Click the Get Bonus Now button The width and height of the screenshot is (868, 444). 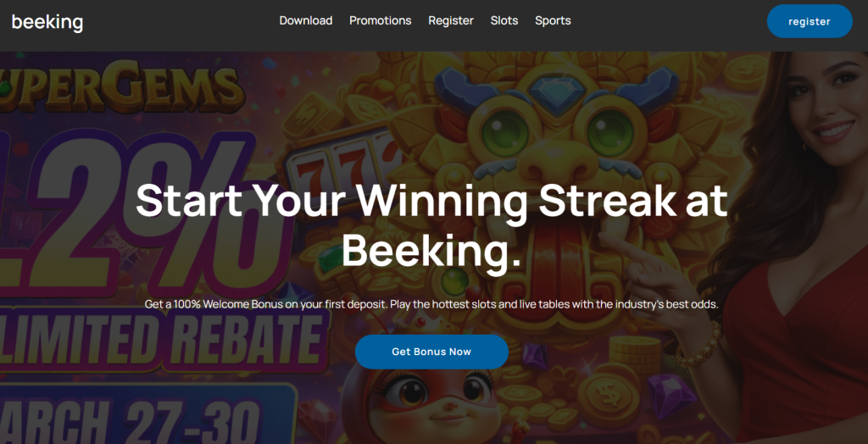coord(431,352)
